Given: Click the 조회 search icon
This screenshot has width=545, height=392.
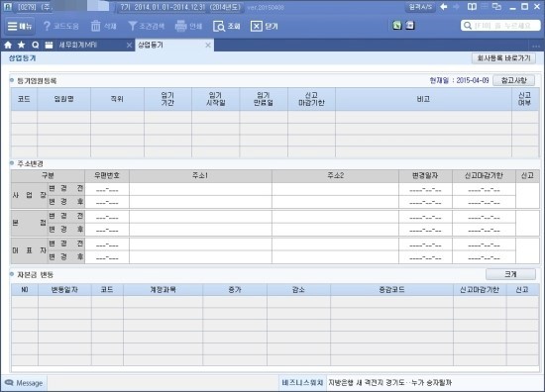Looking at the screenshot, I should click(x=219, y=27).
